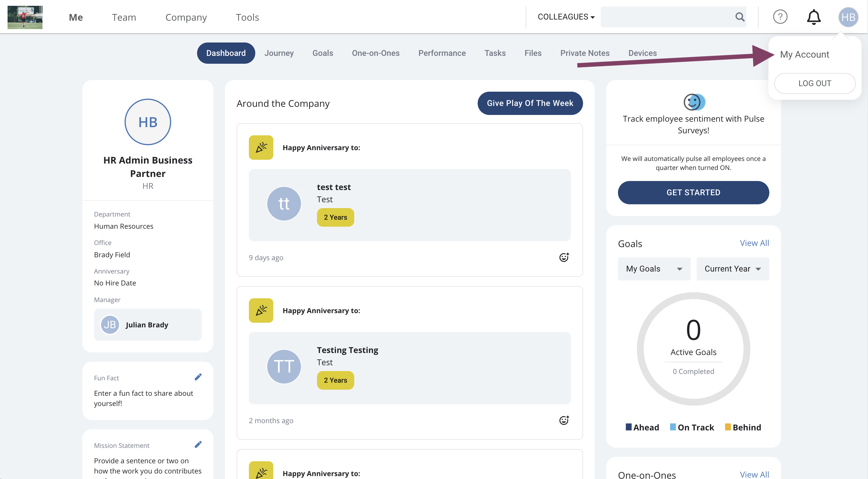Add reaction to the 2 months ago post
Viewport: 868px width, 479px height.
click(564, 421)
